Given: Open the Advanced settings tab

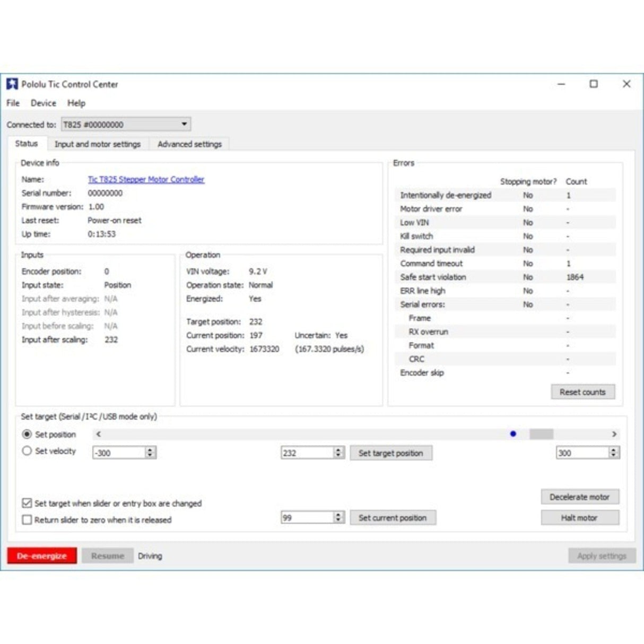Looking at the screenshot, I should point(189,144).
